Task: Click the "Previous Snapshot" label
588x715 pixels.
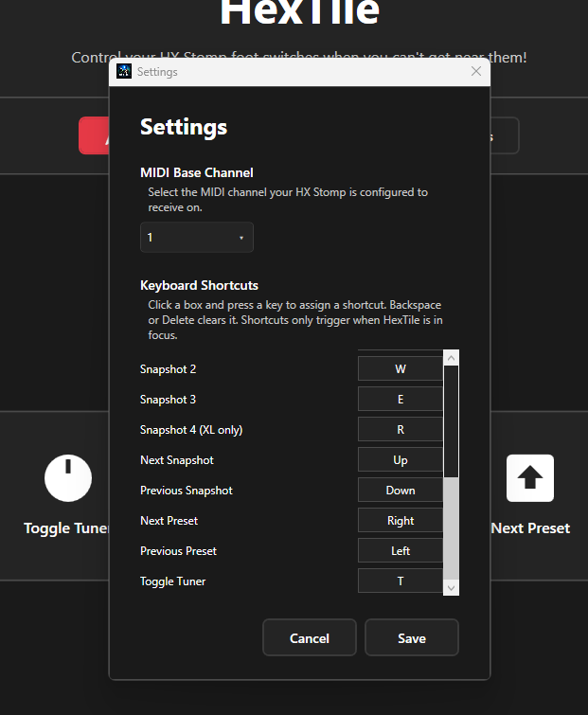Action: pyautogui.click(x=187, y=491)
